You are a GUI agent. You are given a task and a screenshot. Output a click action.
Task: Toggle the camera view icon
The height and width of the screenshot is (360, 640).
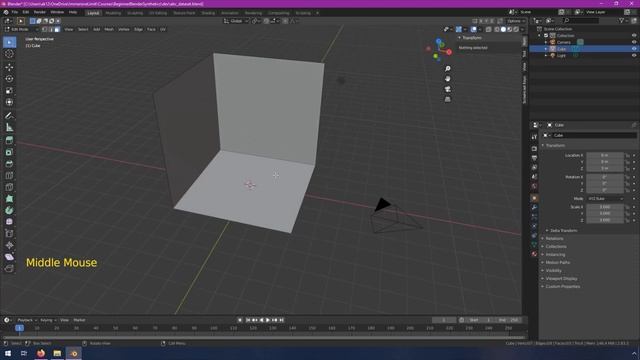pos(448,89)
